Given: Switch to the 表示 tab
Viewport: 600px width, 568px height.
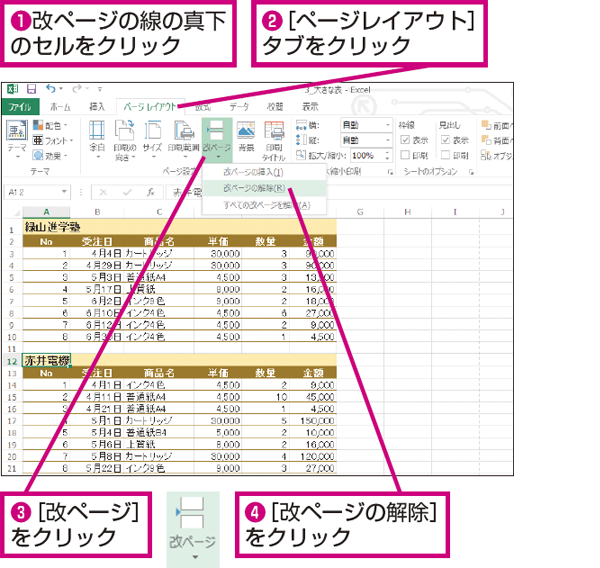Looking at the screenshot, I should pyautogui.click(x=310, y=107).
